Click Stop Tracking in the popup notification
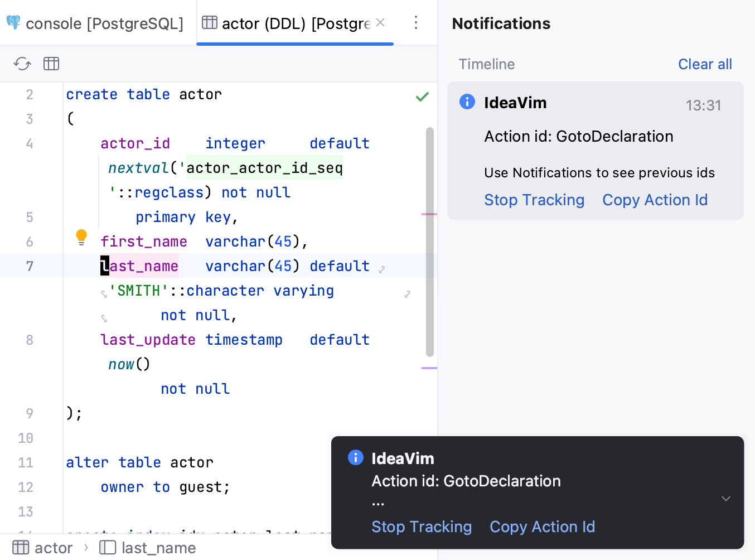 click(x=422, y=527)
